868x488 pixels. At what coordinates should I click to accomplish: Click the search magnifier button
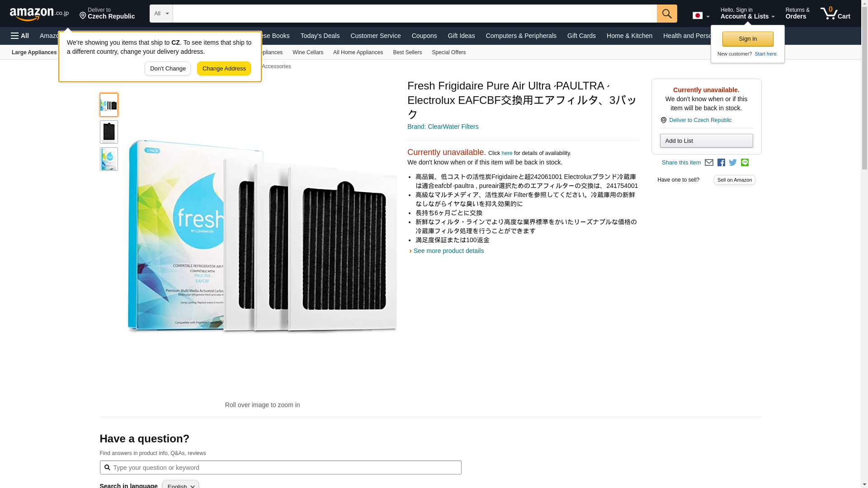(667, 14)
